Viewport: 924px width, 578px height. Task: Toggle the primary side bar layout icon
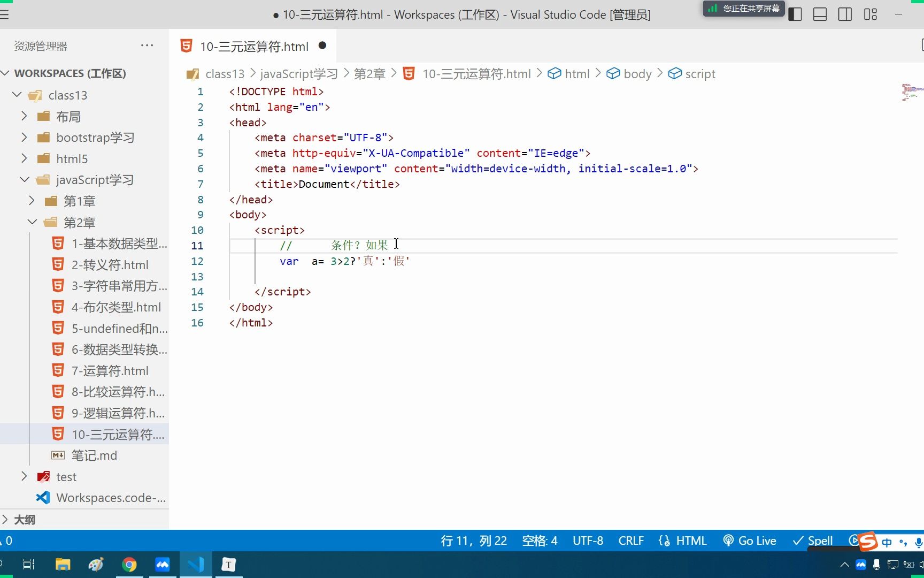tap(795, 14)
